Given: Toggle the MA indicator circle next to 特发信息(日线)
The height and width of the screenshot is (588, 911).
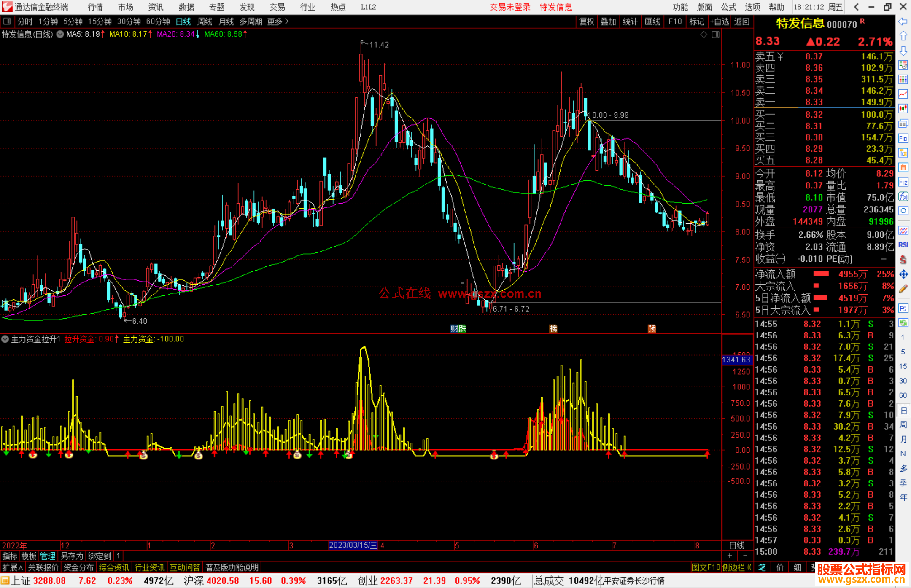Looking at the screenshot, I should (60, 34).
